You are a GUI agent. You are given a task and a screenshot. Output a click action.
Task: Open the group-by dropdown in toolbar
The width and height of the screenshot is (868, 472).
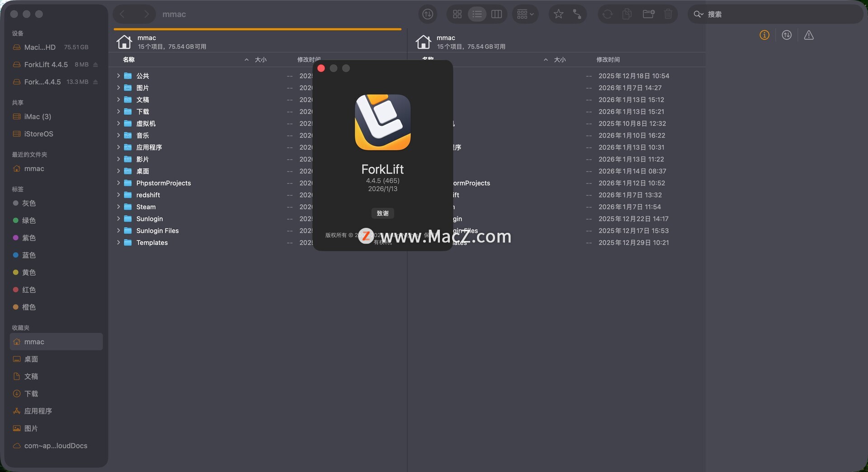(525, 14)
